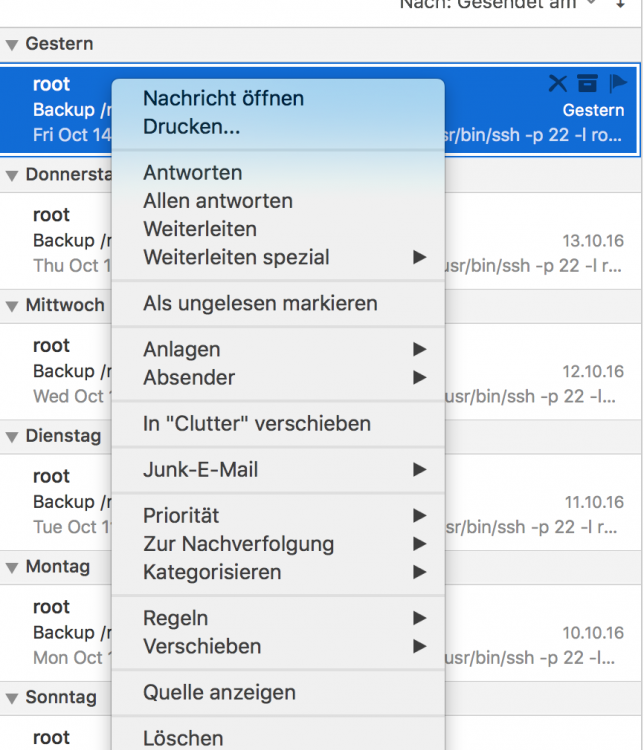Viewport: 644px width, 750px height.
Task: Open the Priorität submenu
Action: click(278, 516)
